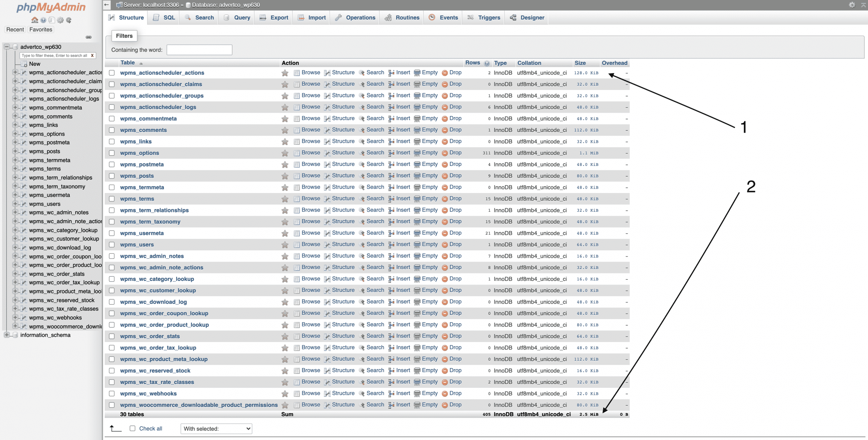This screenshot has height=440, width=868.
Task: Reload navigation panel with green refresh icon
Action: (x=69, y=20)
